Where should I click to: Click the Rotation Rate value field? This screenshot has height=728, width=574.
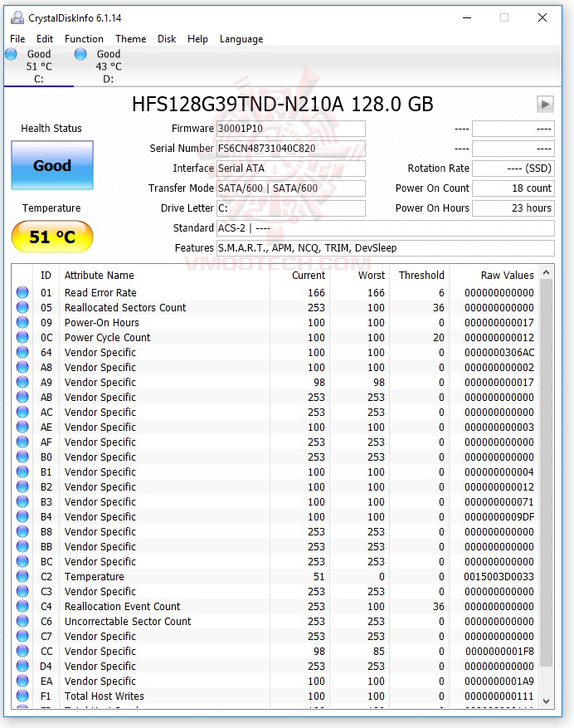coord(513,169)
